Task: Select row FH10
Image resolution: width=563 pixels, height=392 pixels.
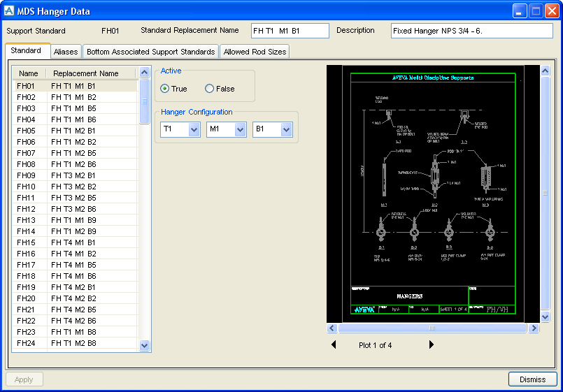Action: click(x=76, y=187)
